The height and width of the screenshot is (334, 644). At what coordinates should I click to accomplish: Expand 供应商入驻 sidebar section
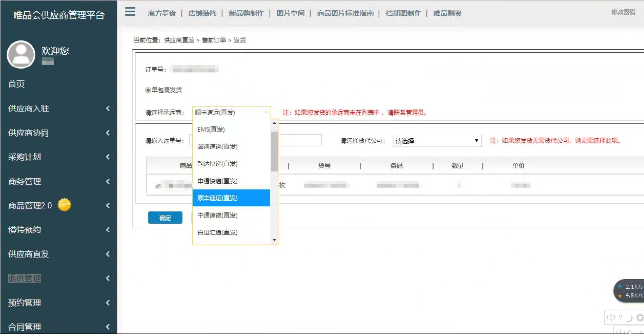[59, 109]
